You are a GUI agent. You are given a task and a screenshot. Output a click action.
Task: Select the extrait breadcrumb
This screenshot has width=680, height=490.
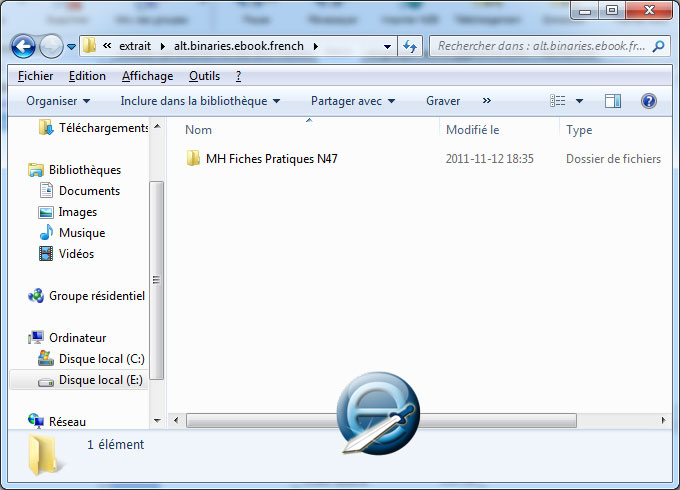tap(135, 46)
